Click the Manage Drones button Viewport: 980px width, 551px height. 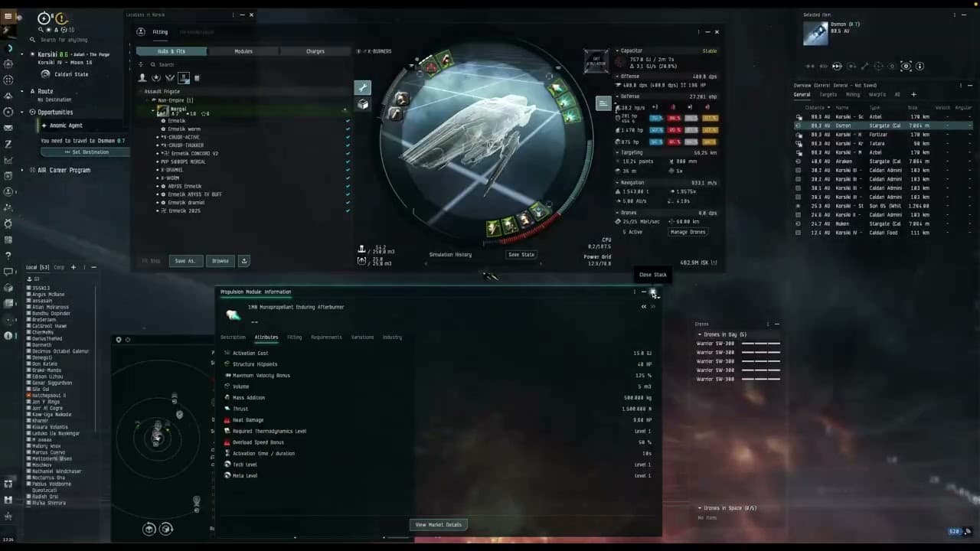click(688, 232)
